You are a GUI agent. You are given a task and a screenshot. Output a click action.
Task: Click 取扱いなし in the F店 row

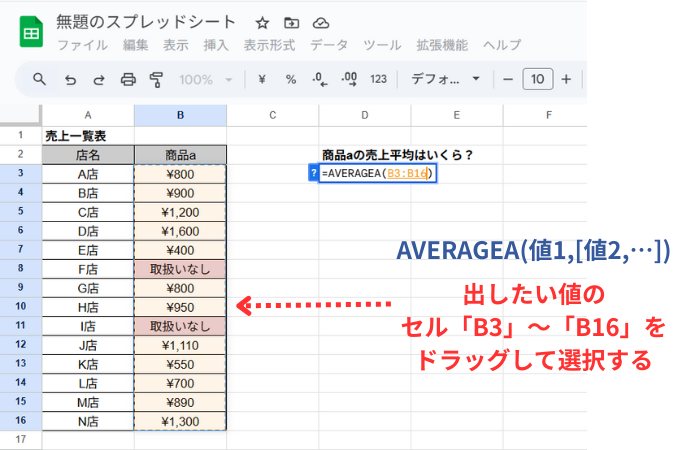[180, 269]
